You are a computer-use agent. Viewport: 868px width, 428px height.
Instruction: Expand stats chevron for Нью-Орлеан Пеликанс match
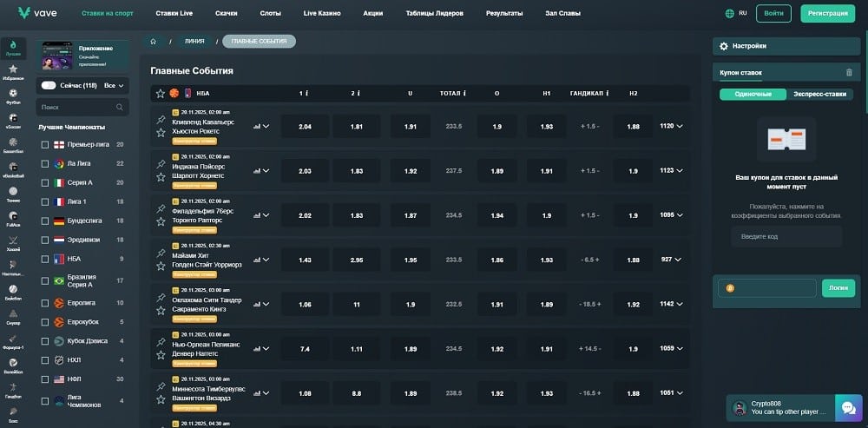pos(266,349)
